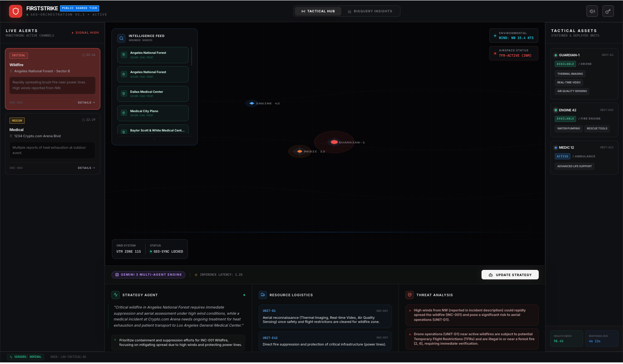Screen dimensions: 623x364
Task: Select the Dallas Medical Center evac point
Action: coord(153,94)
